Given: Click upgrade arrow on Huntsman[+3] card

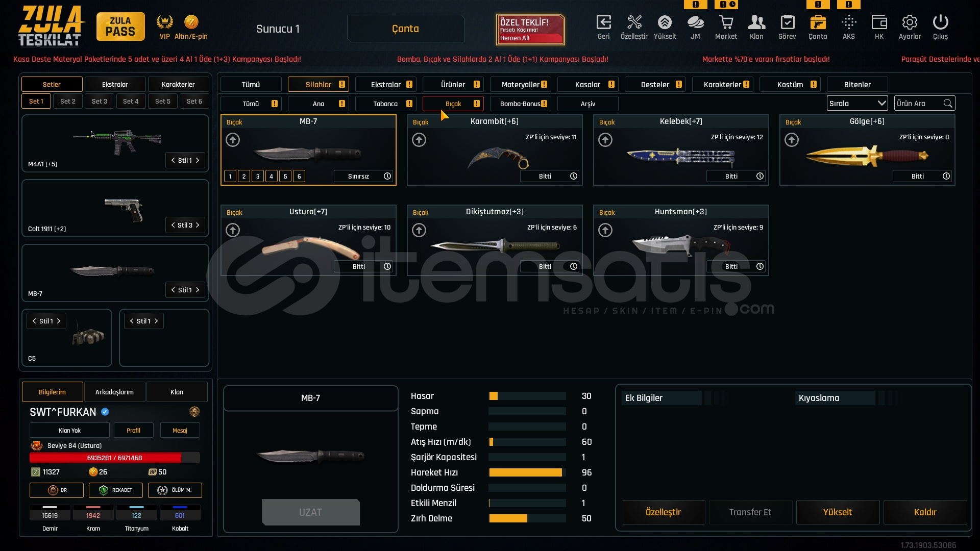Looking at the screenshot, I should tap(605, 230).
